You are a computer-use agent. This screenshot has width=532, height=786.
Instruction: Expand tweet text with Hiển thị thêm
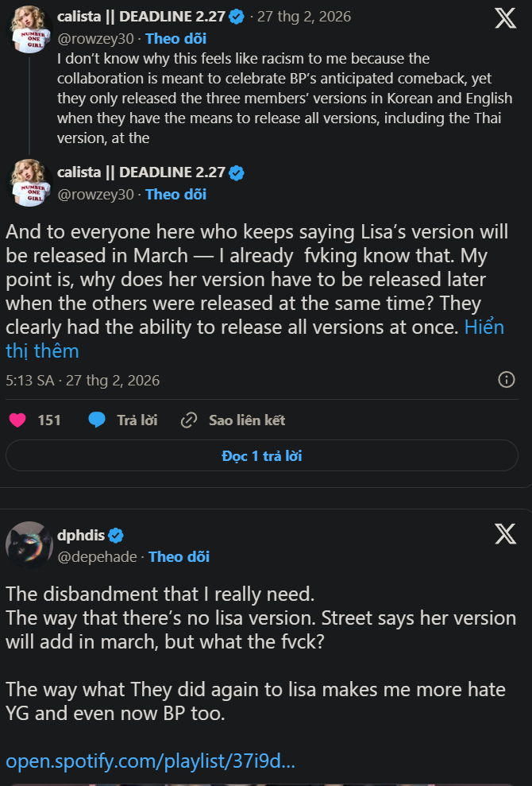[254, 339]
